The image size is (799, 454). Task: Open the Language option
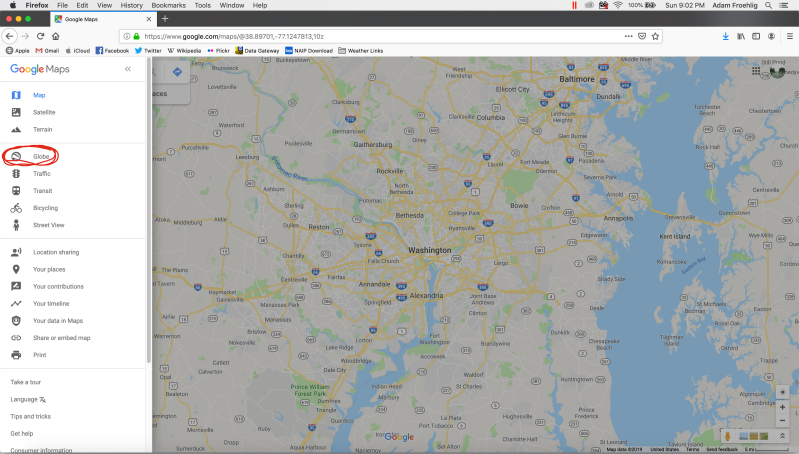(x=28, y=399)
